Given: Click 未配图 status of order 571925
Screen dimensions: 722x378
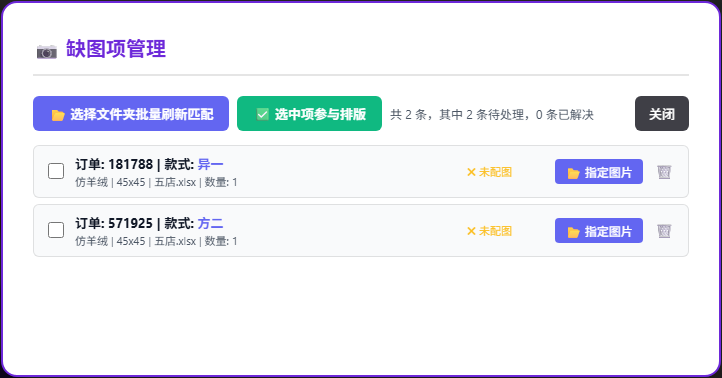Looking at the screenshot, I should coord(489,231).
